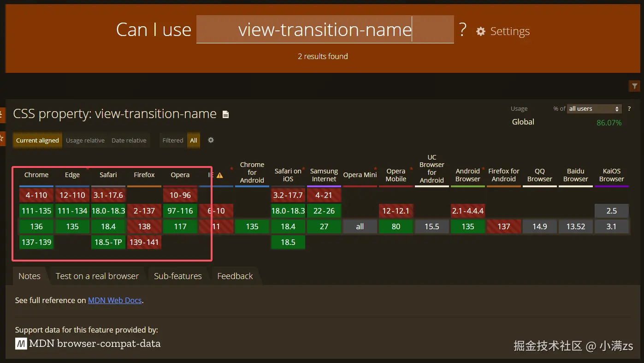Screen dimensions: 644x363
Task: Focus the view-transition-name search field
Action: [325, 30]
